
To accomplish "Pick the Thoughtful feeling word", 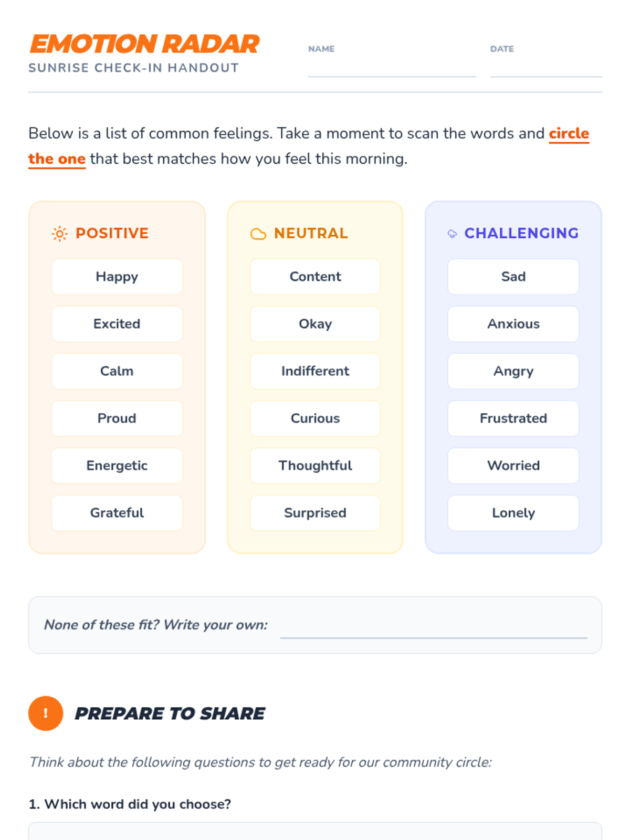I will tap(315, 466).
